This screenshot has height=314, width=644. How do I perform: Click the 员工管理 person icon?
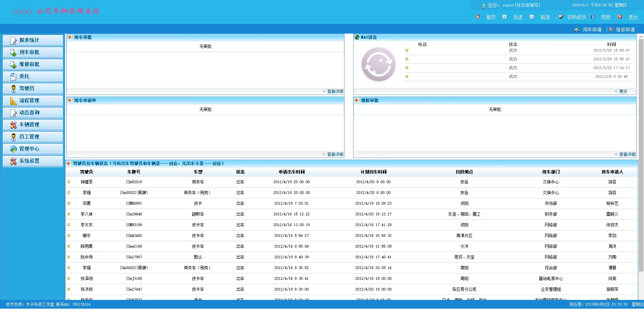tap(13, 137)
